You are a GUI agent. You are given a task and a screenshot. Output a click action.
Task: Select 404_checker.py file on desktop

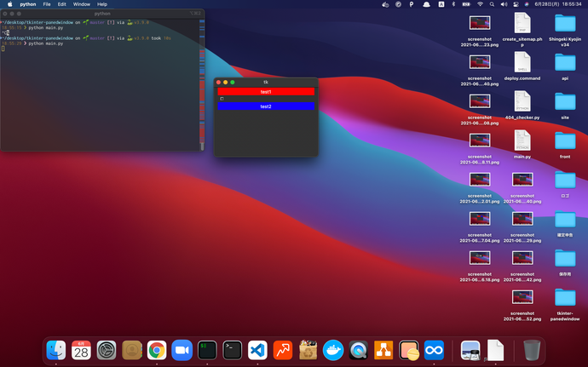click(522, 100)
